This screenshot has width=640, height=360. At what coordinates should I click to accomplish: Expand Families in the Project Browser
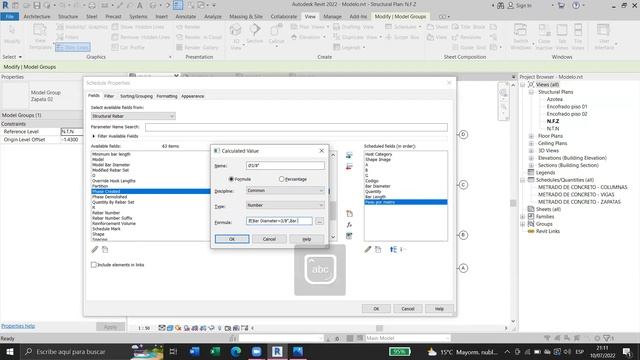click(523, 216)
